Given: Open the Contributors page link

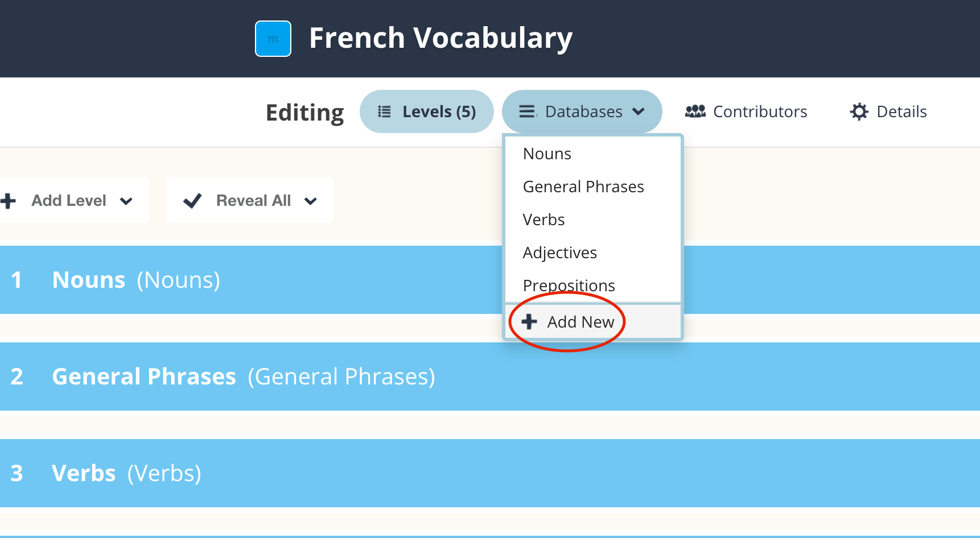Looking at the screenshot, I should coord(760,111).
